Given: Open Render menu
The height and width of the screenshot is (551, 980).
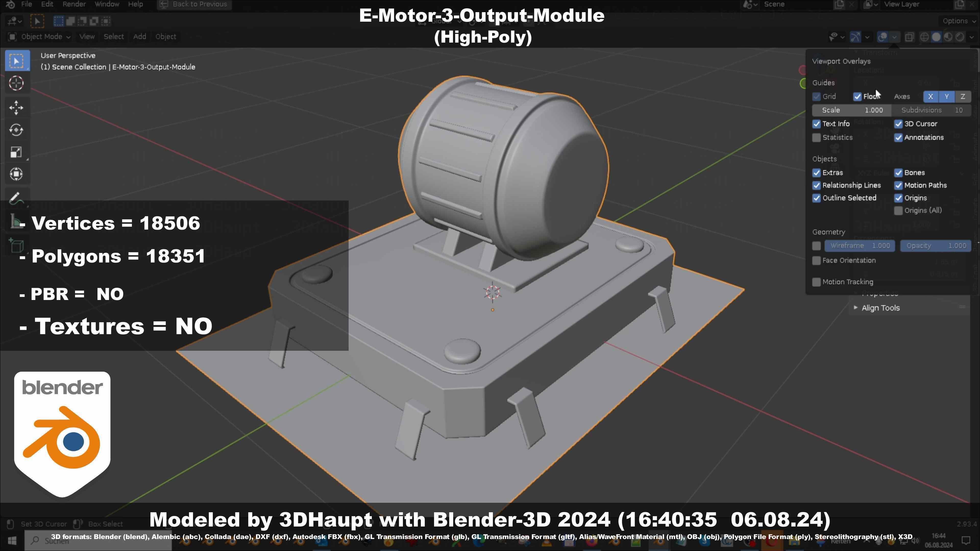Looking at the screenshot, I should [74, 4].
